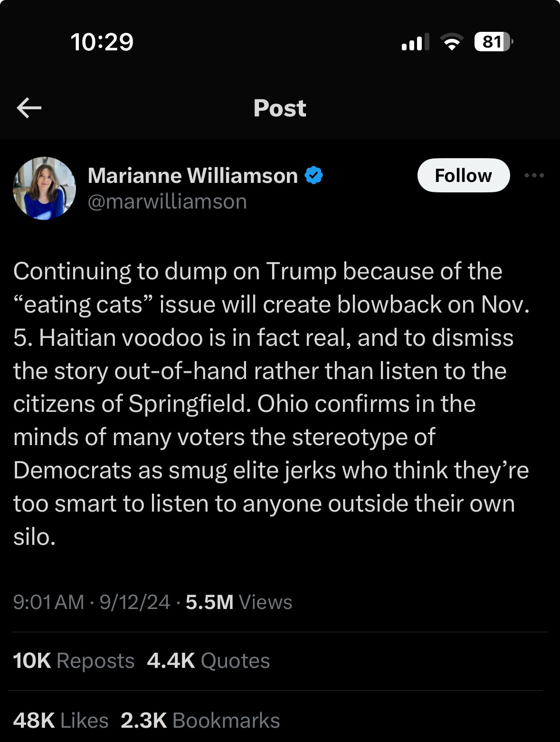Image resolution: width=560 pixels, height=742 pixels.
Task: Follow Marianne Williamson
Action: (464, 175)
